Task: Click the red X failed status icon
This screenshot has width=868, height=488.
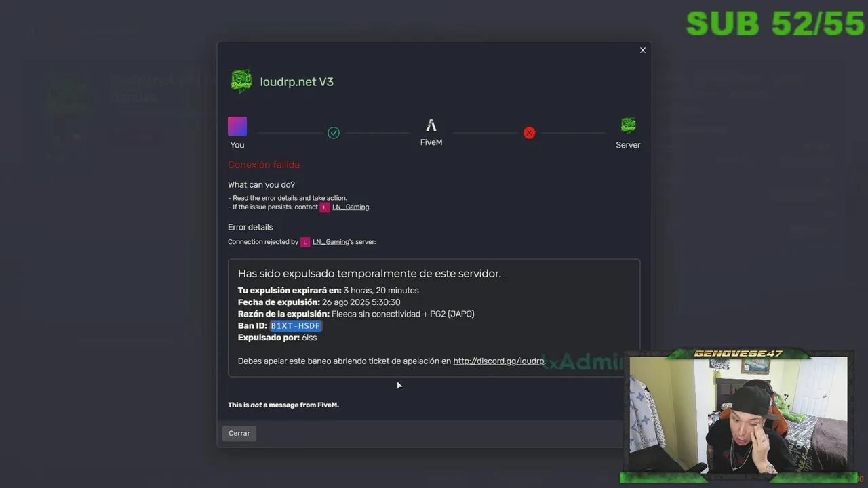Action: (530, 133)
